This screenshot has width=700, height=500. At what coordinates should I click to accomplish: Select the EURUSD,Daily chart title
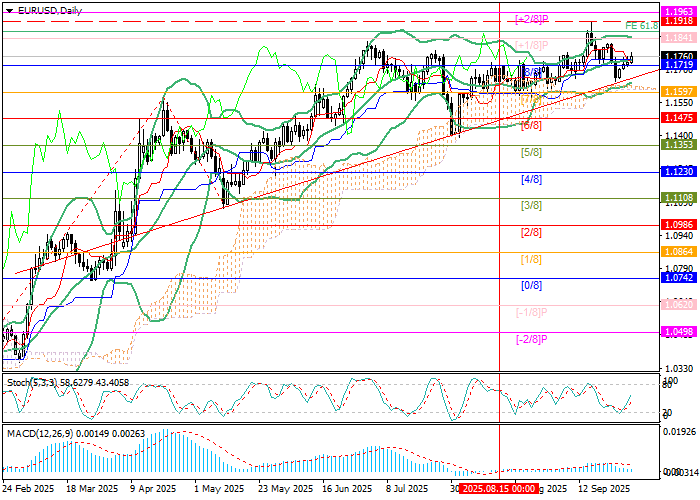(x=46, y=8)
